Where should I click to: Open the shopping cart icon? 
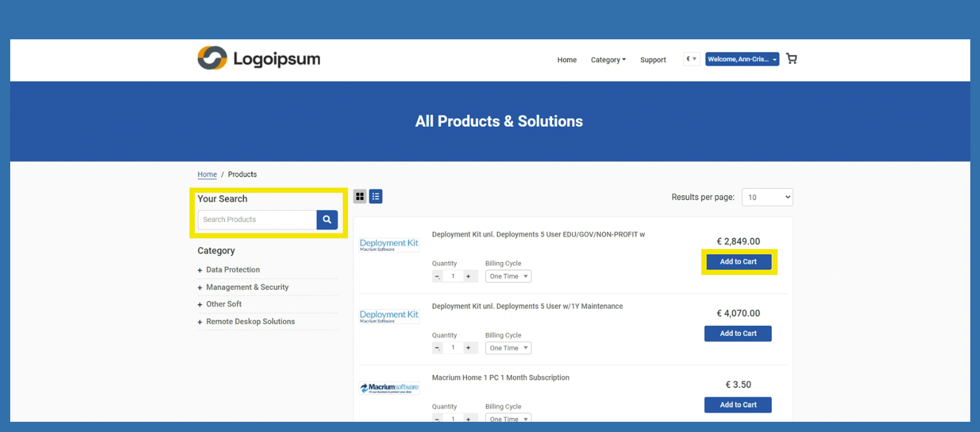(x=791, y=59)
